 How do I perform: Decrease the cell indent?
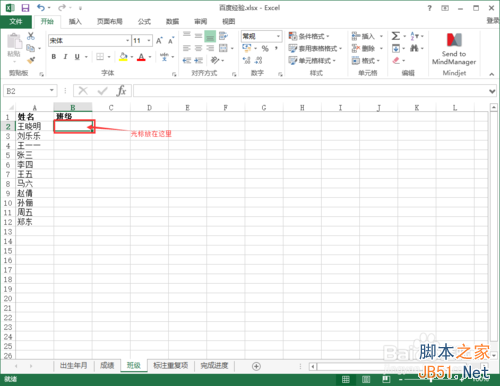coord(187,60)
